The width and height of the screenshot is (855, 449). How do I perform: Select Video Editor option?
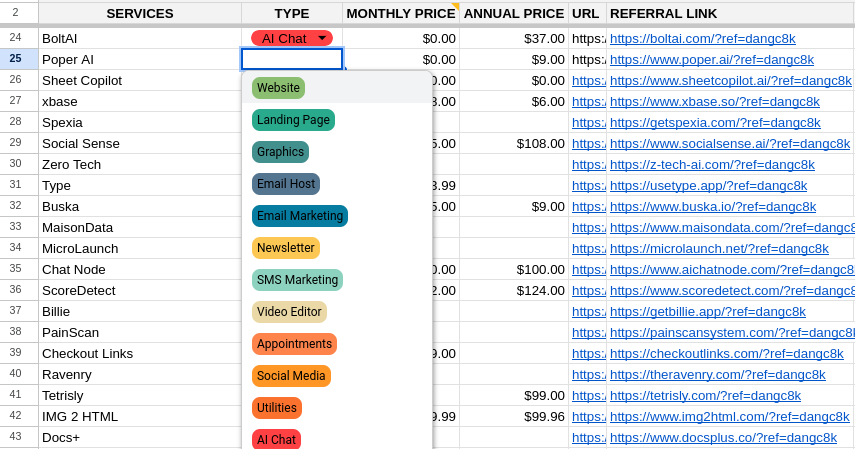[289, 312]
